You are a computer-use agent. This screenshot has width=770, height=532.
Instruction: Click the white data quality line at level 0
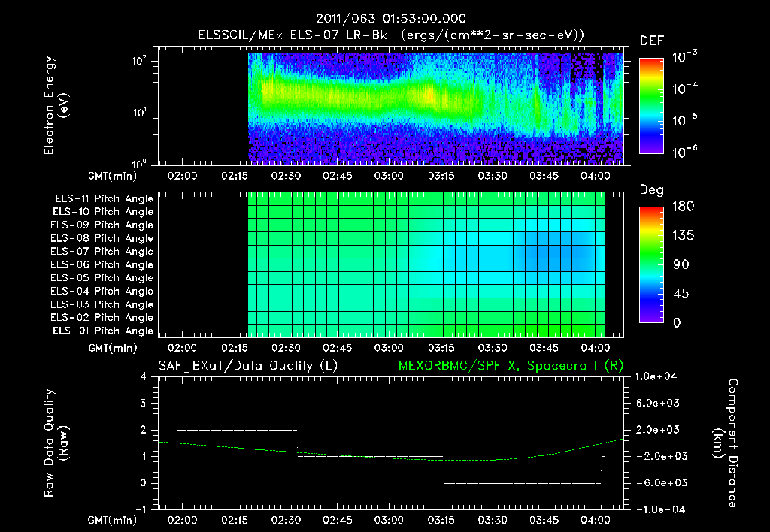pyautogui.click(x=523, y=483)
